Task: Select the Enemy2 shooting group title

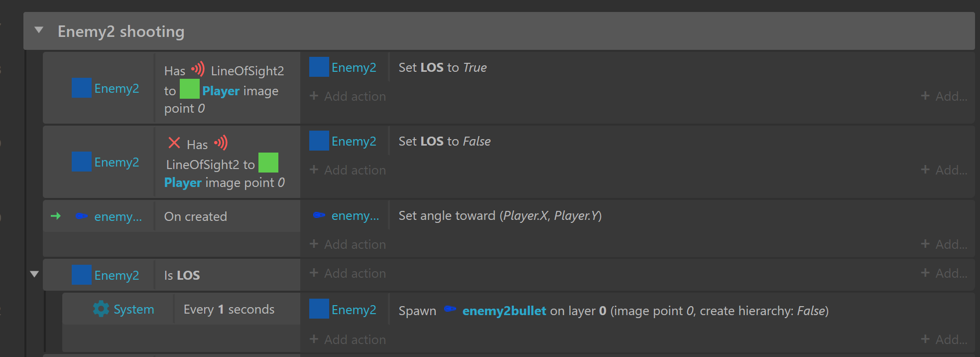Action: tap(121, 31)
